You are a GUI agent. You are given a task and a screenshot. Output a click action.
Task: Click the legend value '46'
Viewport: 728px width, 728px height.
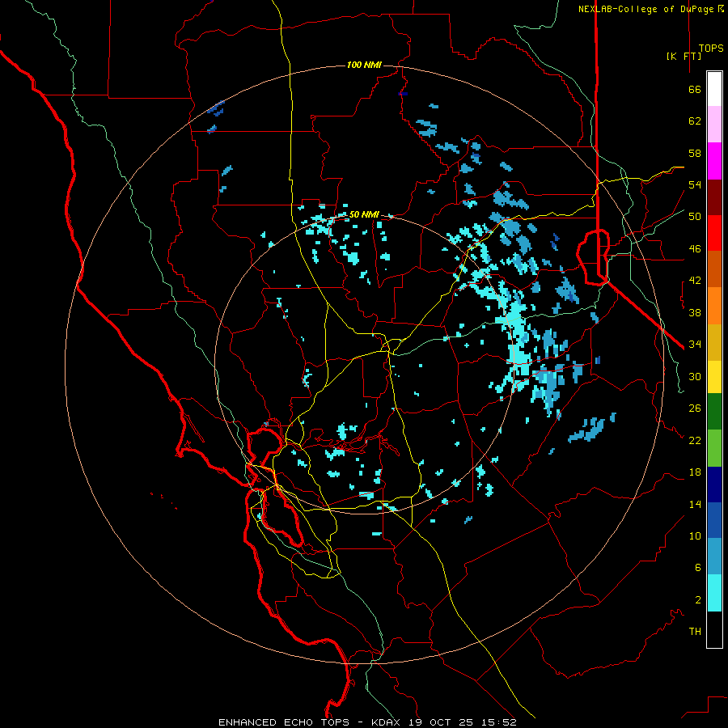point(695,249)
